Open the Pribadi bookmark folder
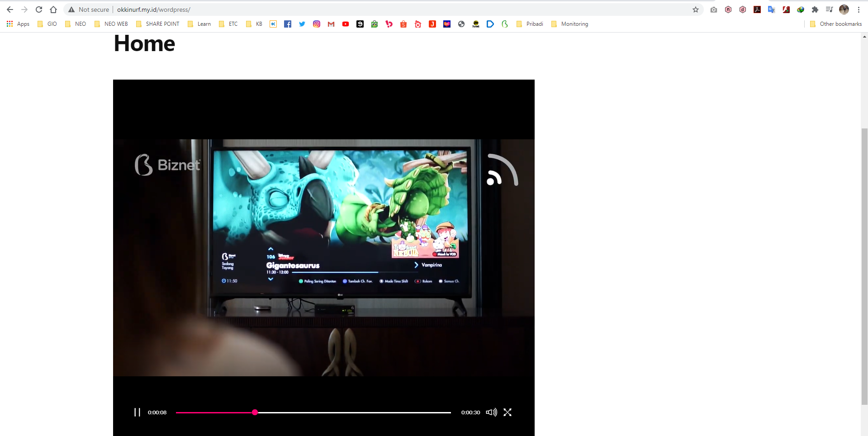868x436 pixels. [529, 24]
